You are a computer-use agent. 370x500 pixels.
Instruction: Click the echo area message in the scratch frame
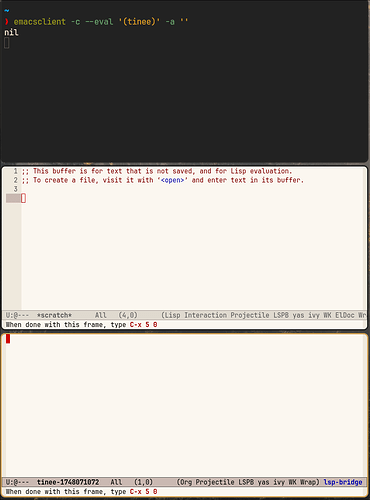click(x=81, y=325)
